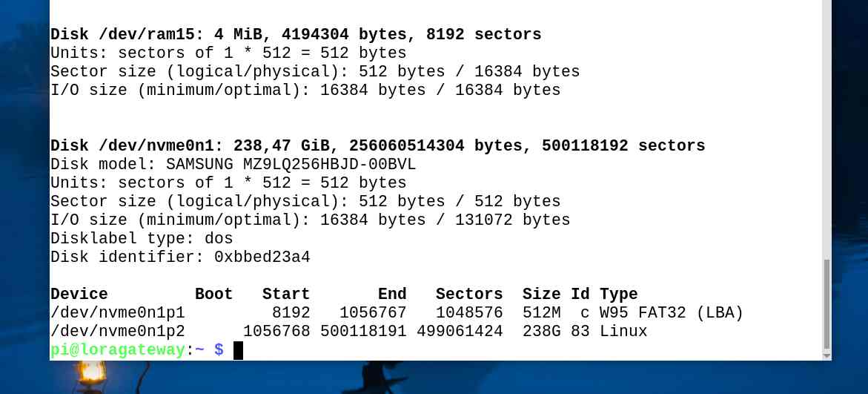The height and width of the screenshot is (394, 868).
Task: Click the Linux type in the nvme0n1p2 row
Action: (623, 332)
